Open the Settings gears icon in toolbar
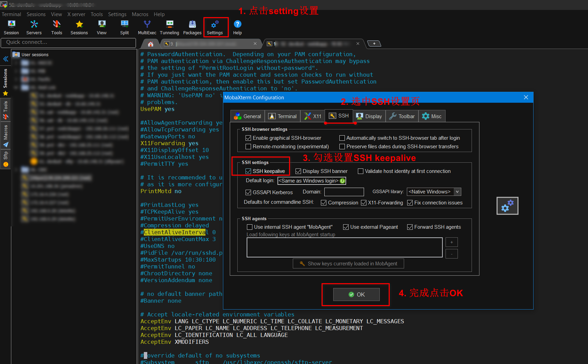Screen dimensions: 588x364 (215, 27)
